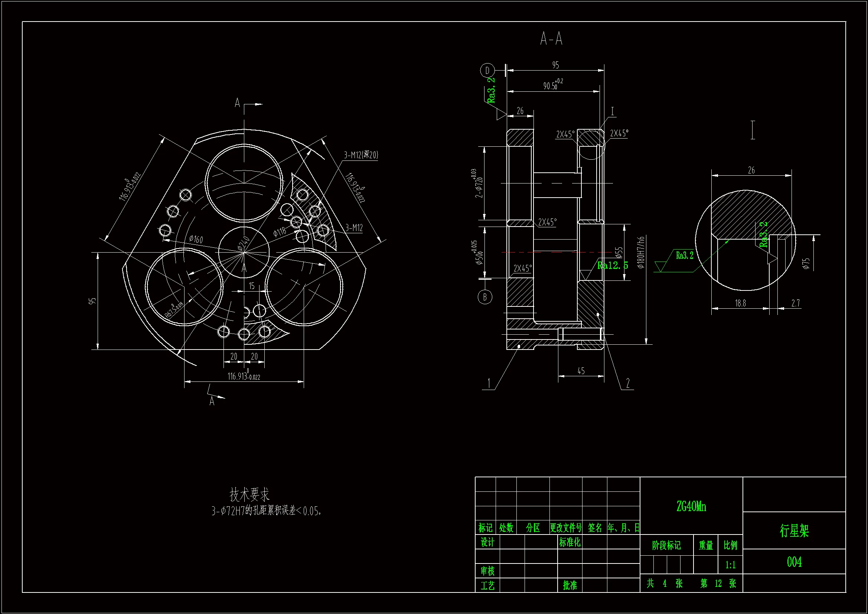Select the 技术要求 heading text
The width and height of the screenshot is (868, 614).
(249, 494)
